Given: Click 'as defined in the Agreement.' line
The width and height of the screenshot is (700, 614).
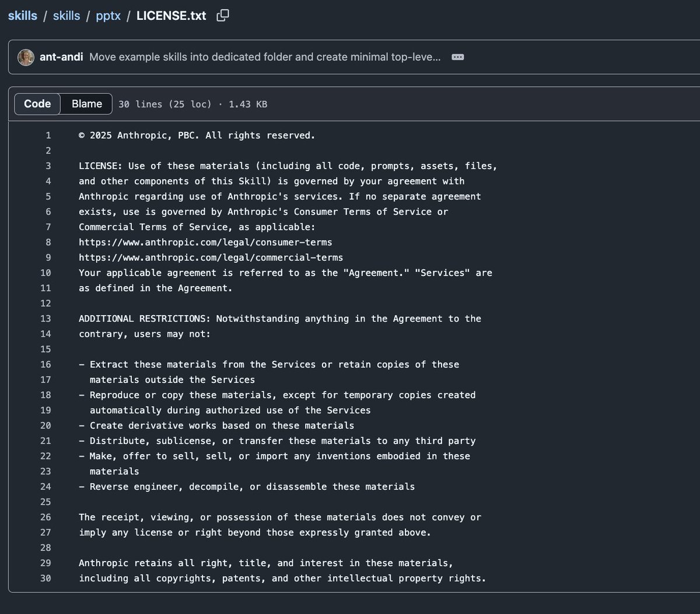Looking at the screenshot, I should [x=156, y=288].
